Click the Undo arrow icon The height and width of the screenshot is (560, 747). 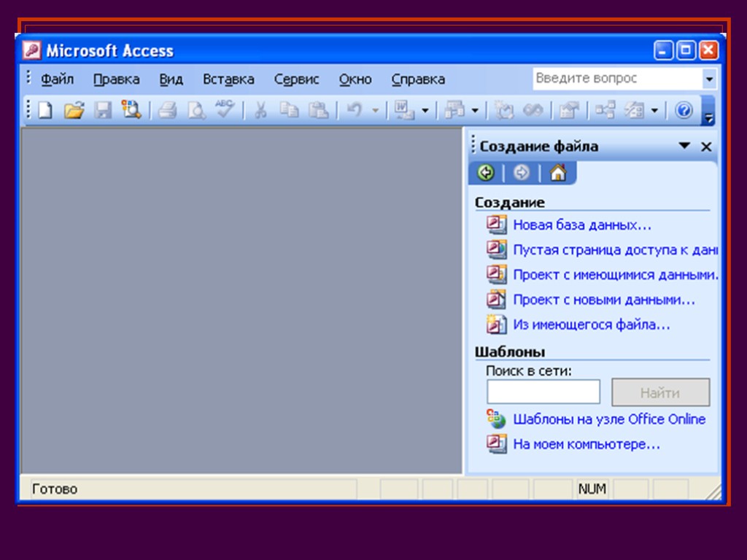coord(355,111)
